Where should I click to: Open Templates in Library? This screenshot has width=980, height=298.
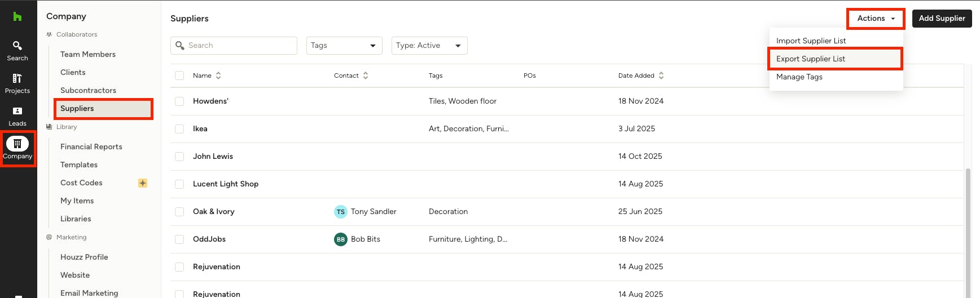[x=79, y=165]
